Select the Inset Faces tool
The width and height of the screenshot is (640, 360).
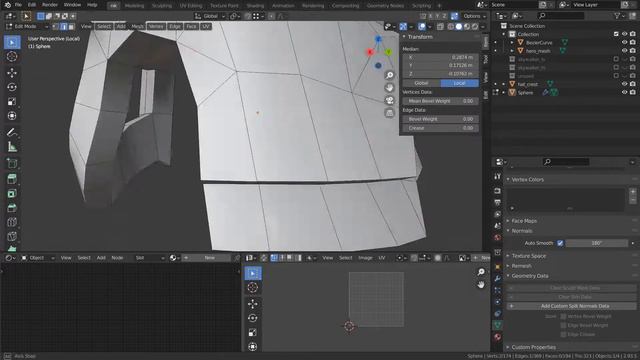[x=12, y=193]
